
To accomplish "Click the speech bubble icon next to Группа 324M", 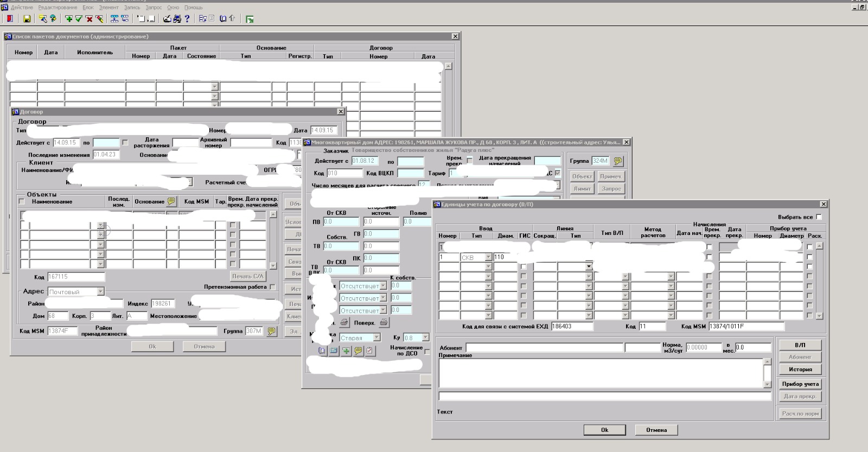I will [x=618, y=161].
